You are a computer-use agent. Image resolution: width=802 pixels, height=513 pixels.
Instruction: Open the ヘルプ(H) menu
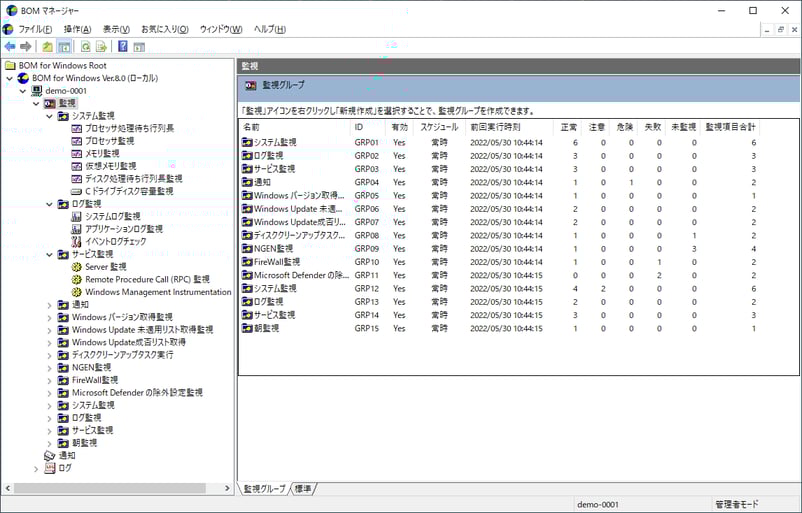coord(270,29)
